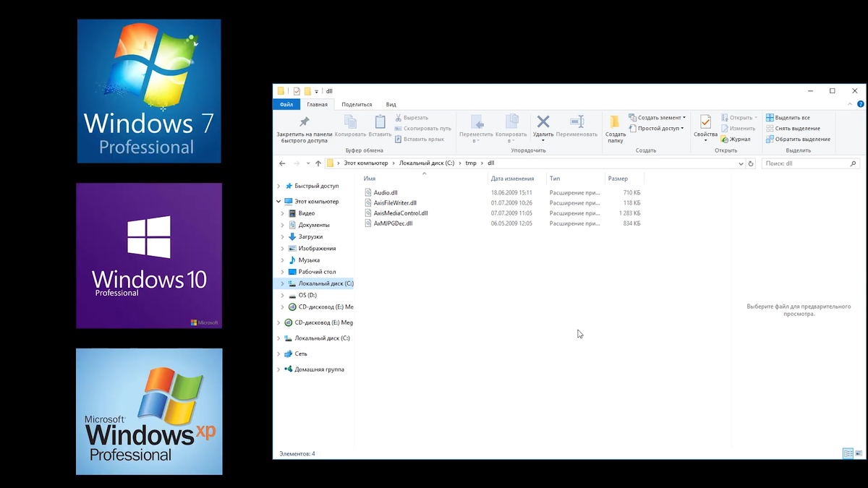Go back with the navigation arrow
The image size is (868, 488).
282,163
